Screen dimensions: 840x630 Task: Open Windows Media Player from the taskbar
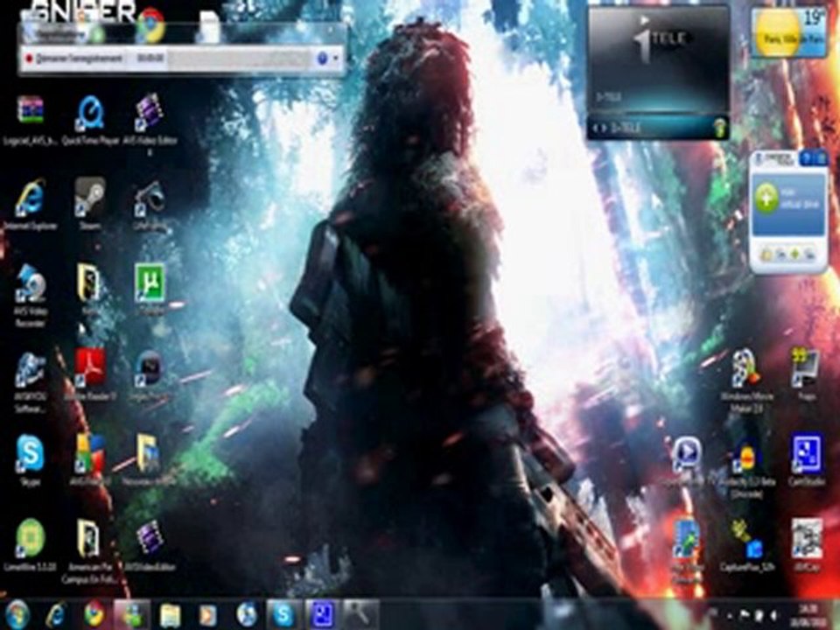(207, 615)
